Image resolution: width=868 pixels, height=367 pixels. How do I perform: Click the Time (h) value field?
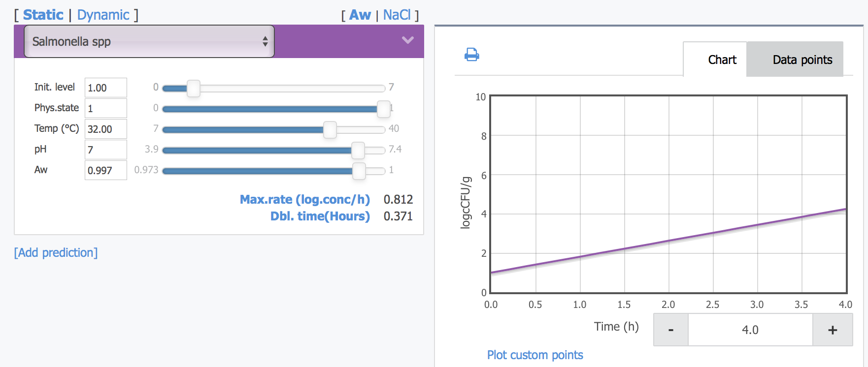[x=750, y=330]
